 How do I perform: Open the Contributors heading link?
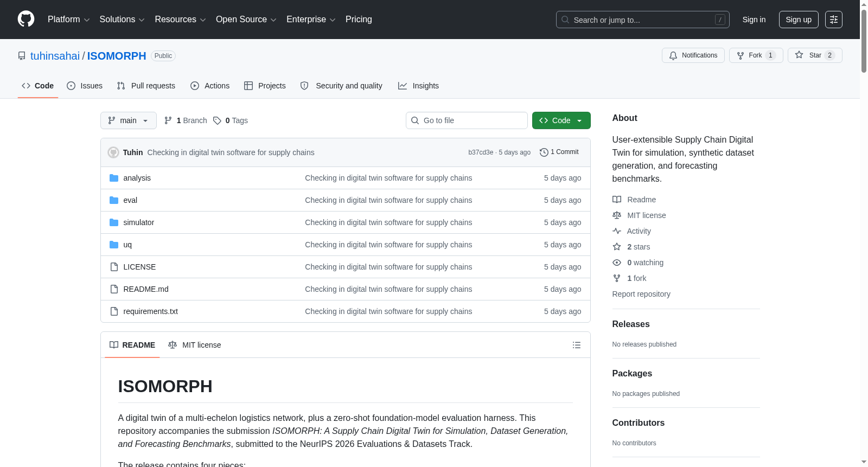click(639, 423)
